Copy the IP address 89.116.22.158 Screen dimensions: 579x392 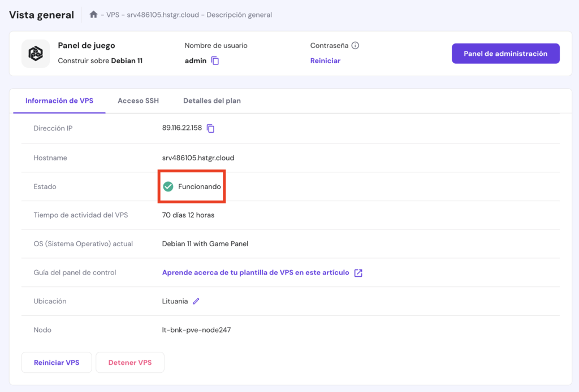[210, 129]
